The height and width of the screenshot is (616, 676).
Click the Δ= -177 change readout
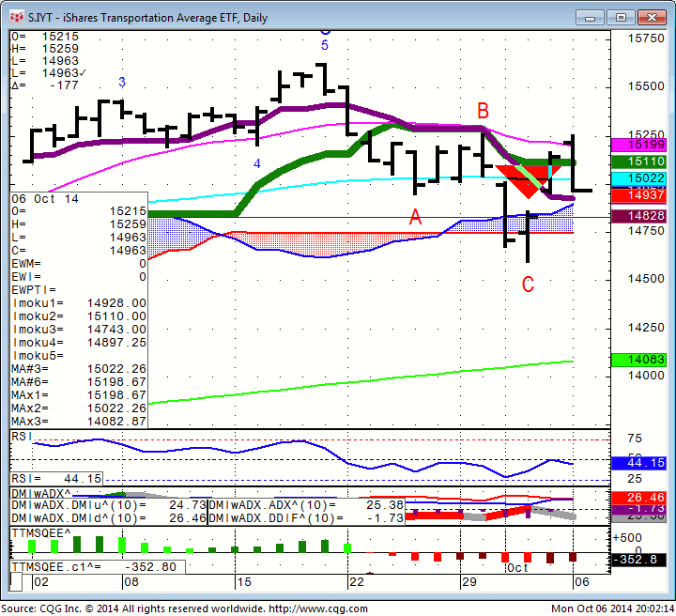pos(45,85)
